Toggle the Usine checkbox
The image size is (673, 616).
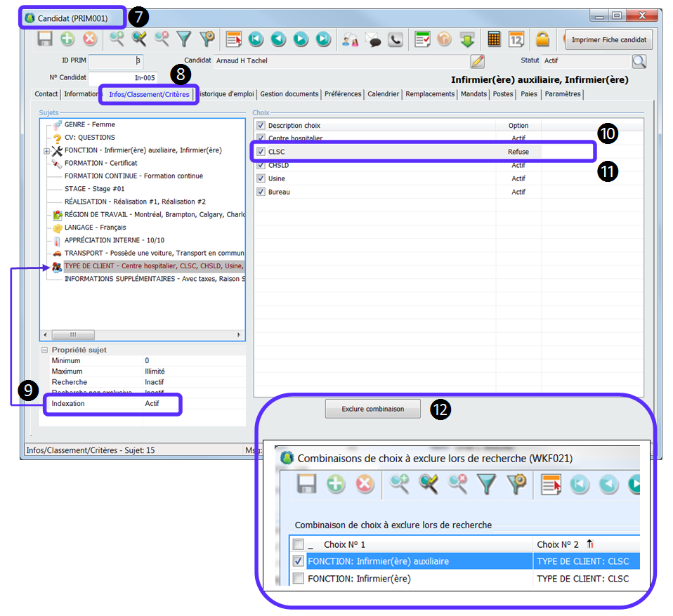point(261,178)
